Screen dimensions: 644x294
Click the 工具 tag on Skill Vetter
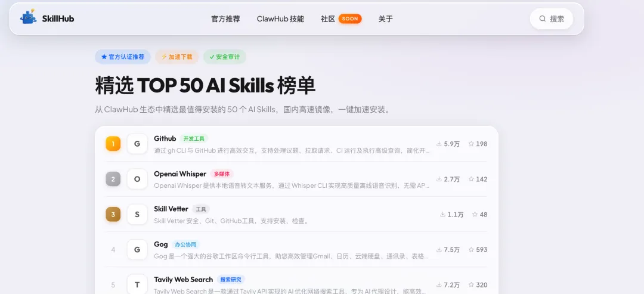click(x=201, y=209)
